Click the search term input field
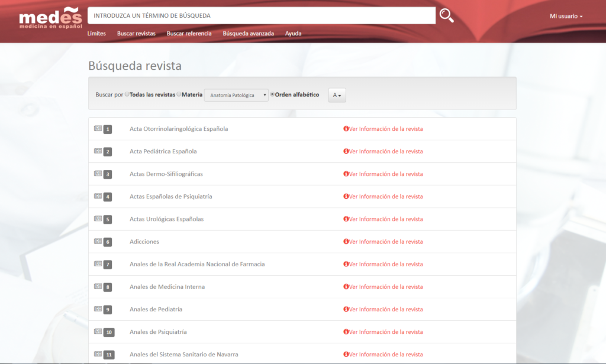 262,16
